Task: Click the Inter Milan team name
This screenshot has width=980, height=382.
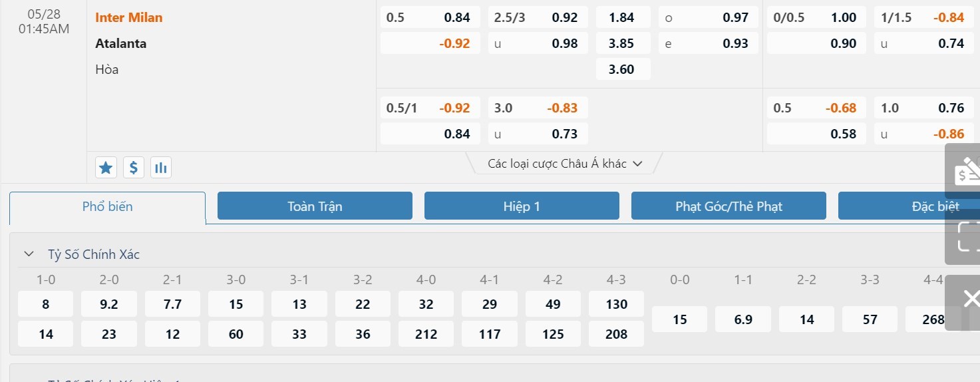Action: (x=128, y=17)
